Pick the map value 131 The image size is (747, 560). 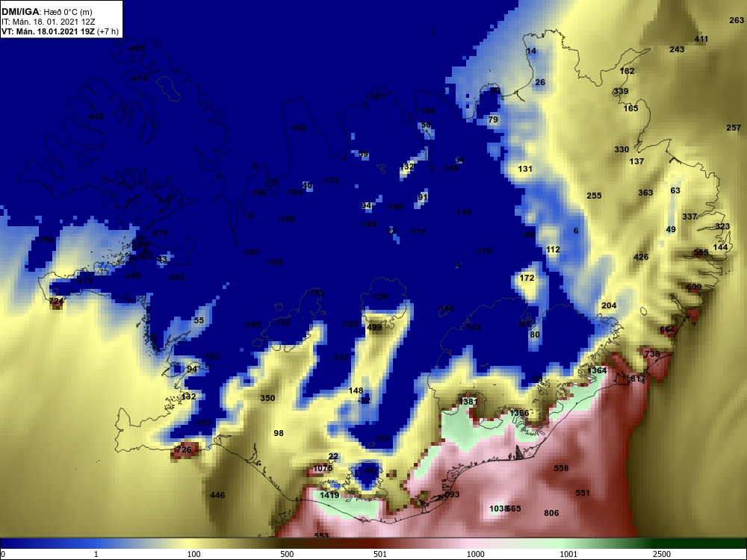tap(525, 169)
